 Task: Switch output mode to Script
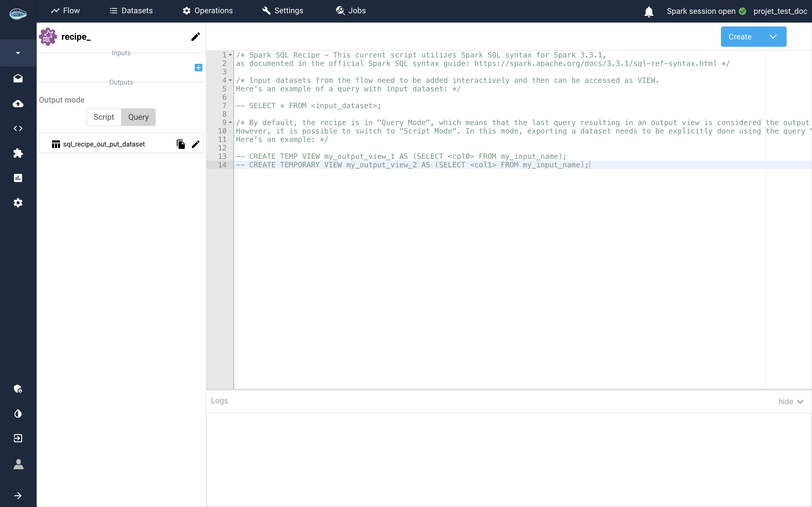click(x=104, y=117)
